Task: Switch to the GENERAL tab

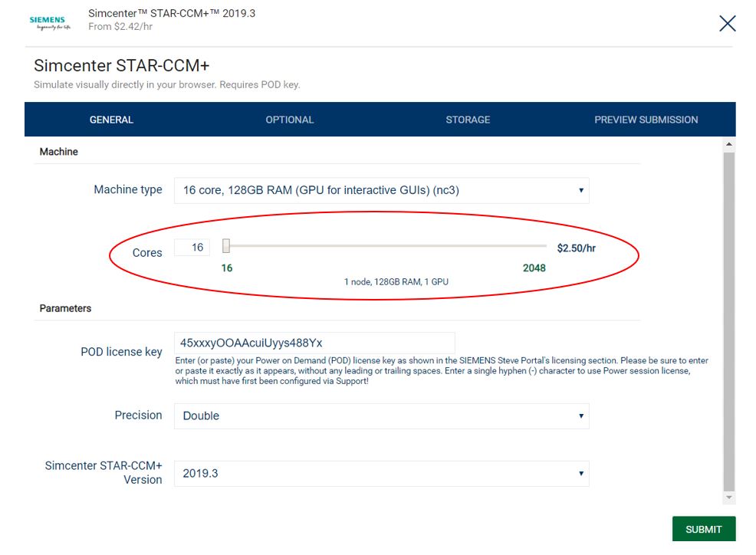Action: (111, 120)
